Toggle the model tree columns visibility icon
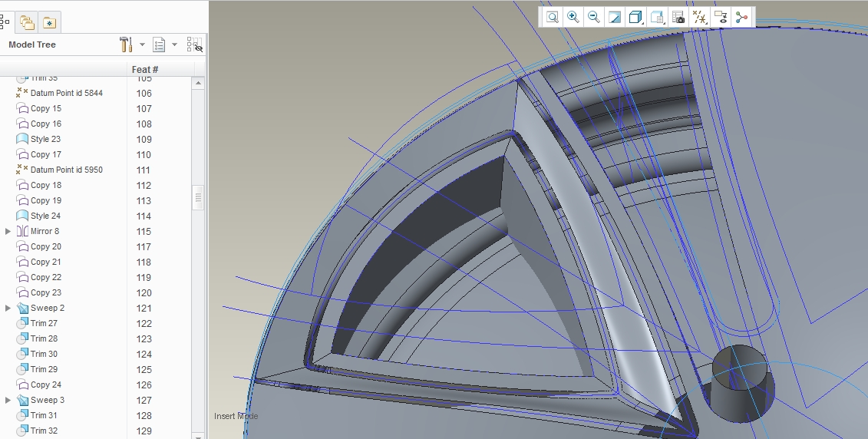Viewport: 868px width, 439px height. tap(195, 45)
